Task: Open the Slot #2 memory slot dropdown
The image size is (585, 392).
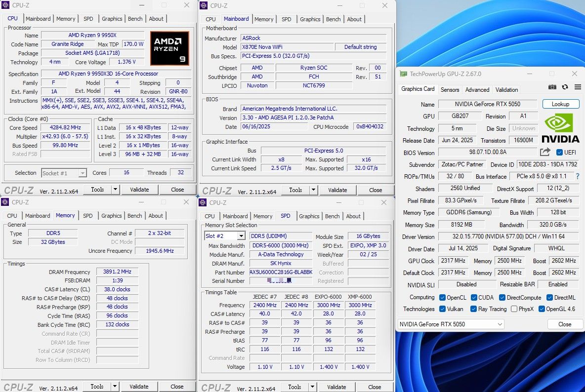Action: coord(241,236)
